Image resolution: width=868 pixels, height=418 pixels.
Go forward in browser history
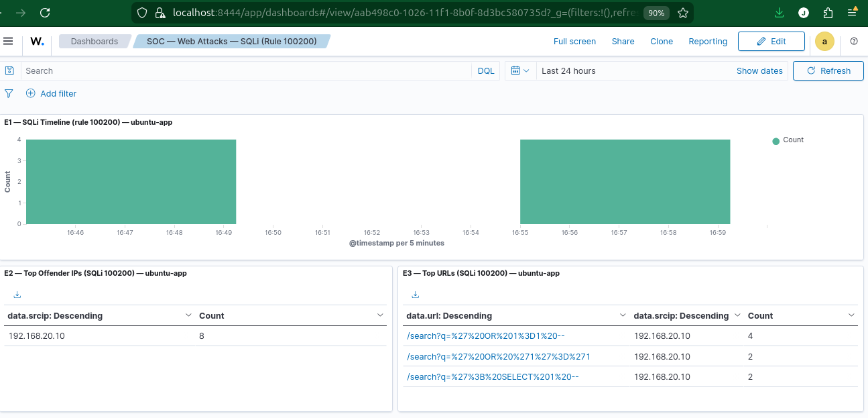click(21, 13)
